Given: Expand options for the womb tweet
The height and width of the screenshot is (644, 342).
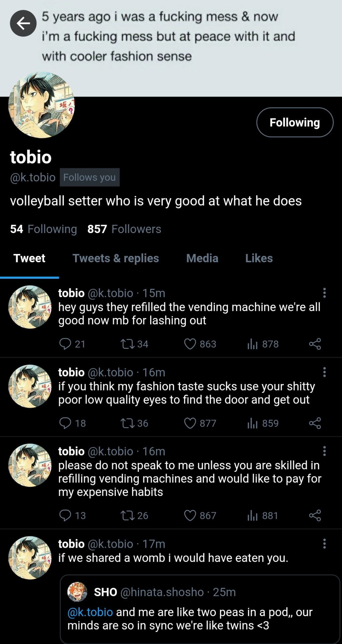Looking at the screenshot, I should (x=324, y=544).
